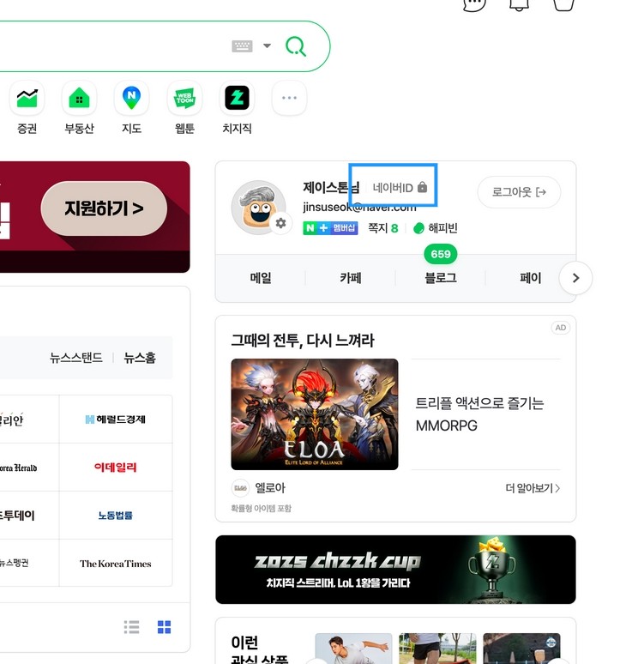The image size is (644, 664).
Task: Click the 더 알아보기 ad link
Action: 532,488
